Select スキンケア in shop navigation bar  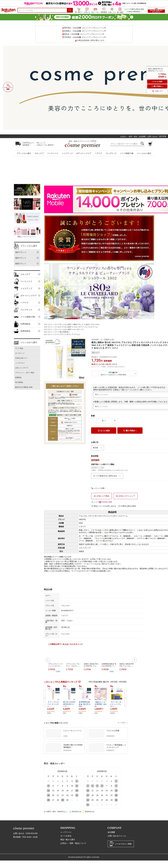pos(39,153)
